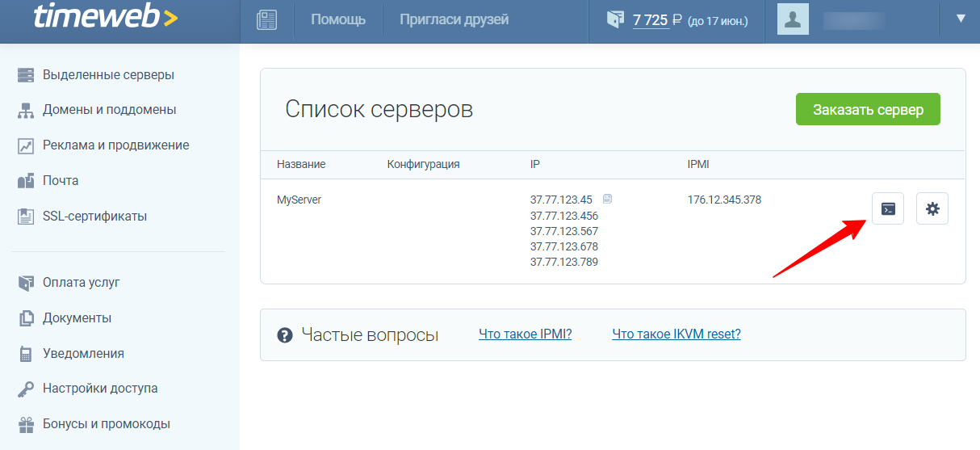The width and height of the screenshot is (980, 450).
Task: Expand the account dropdown arrow
Action: click(961, 19)
